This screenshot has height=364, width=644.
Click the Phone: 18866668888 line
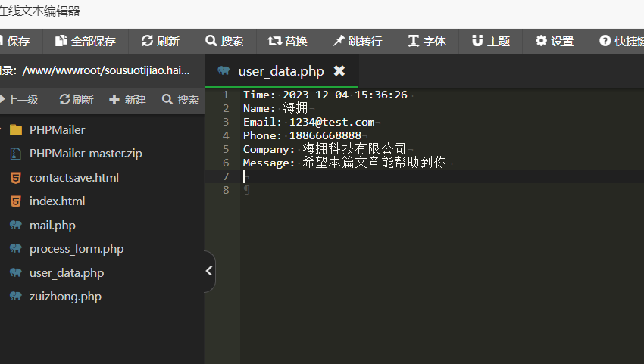[x=302, y=135]
